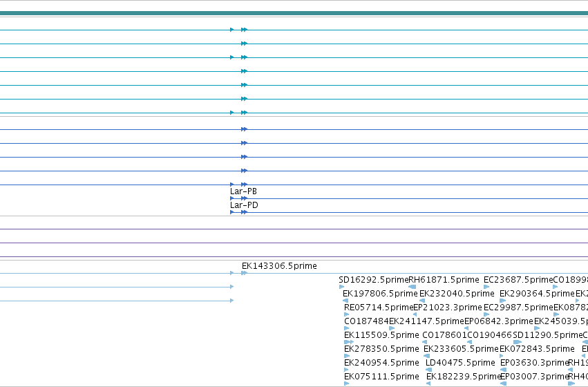Select the EK072843.5prime label
This screenshot has width=588, height=387.
pos(537,349)
